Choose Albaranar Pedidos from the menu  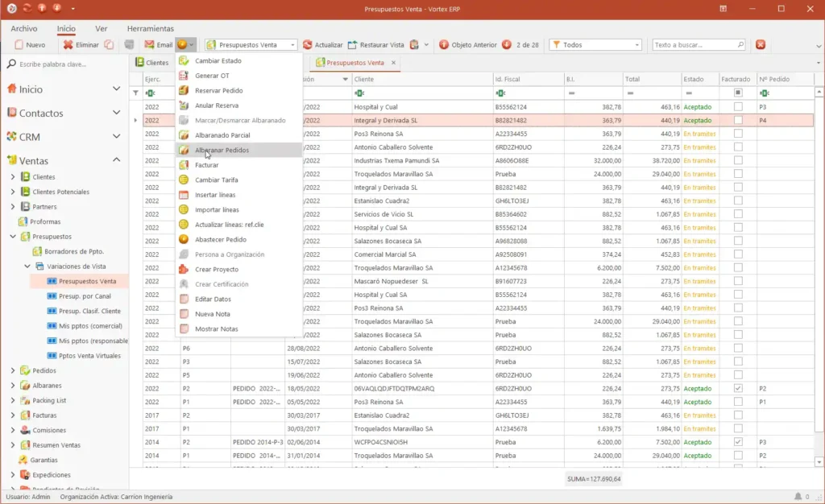pos(222,151)
